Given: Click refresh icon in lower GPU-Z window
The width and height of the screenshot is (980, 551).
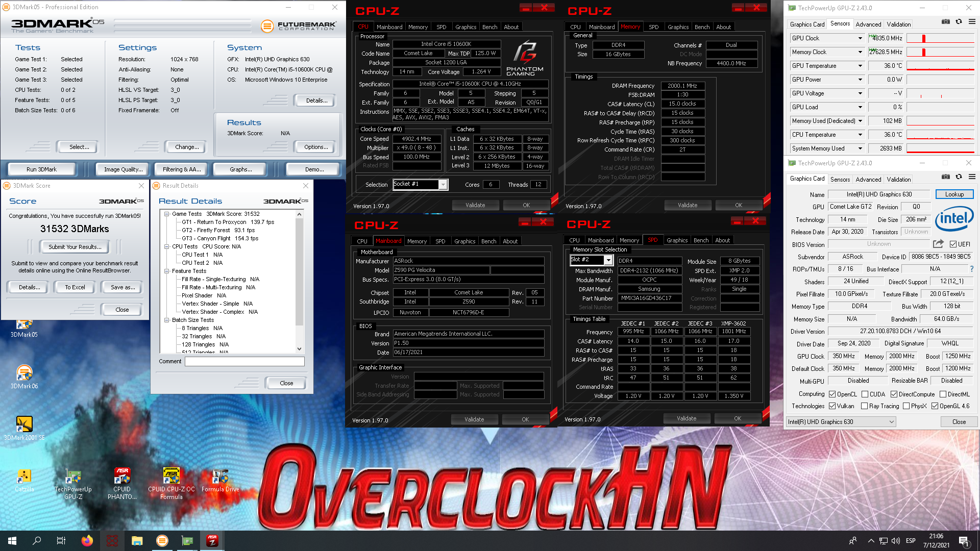Looking at the screenshot, I should (959, 177).
